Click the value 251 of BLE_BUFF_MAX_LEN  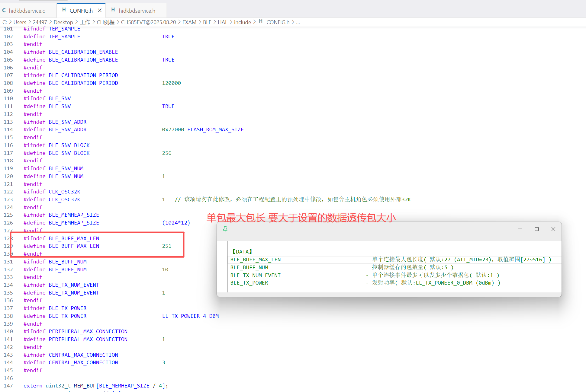point(167,246)
